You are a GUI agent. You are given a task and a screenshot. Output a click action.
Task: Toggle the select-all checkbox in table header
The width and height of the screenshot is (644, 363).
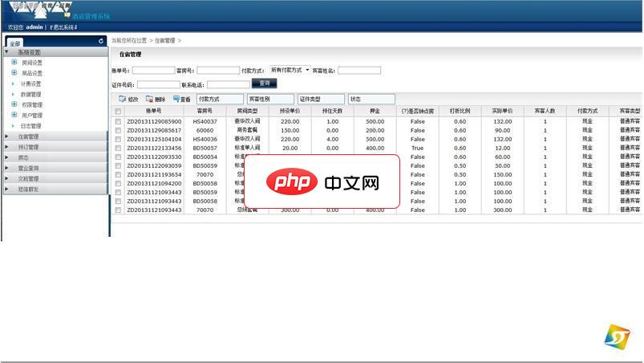118,111
